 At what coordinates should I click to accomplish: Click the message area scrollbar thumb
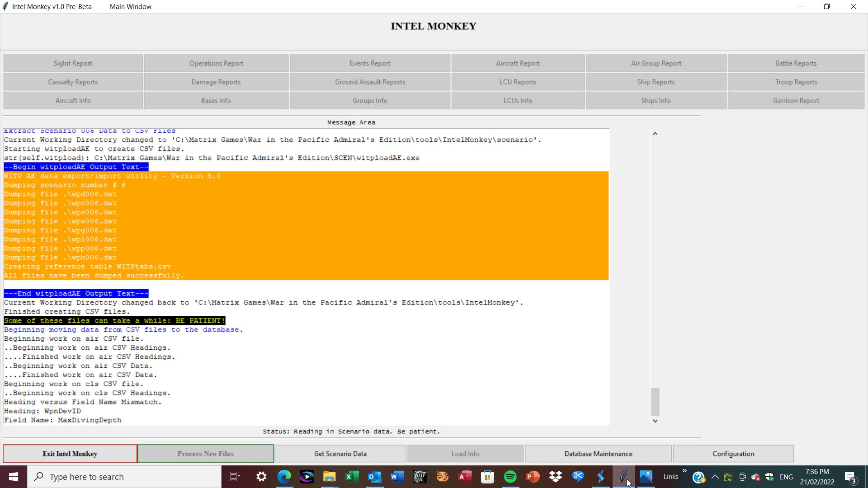[655, 401]
